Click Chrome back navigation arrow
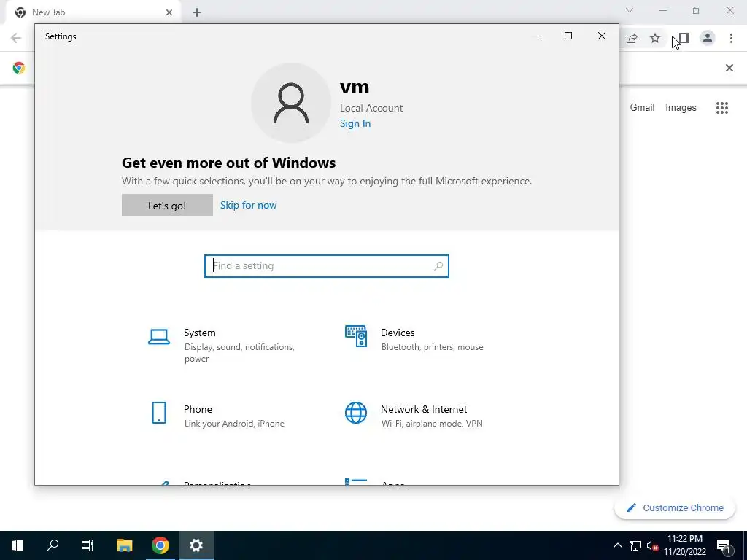Image resolution: width=747 pixels, height=560 pixels. [16, 38]
